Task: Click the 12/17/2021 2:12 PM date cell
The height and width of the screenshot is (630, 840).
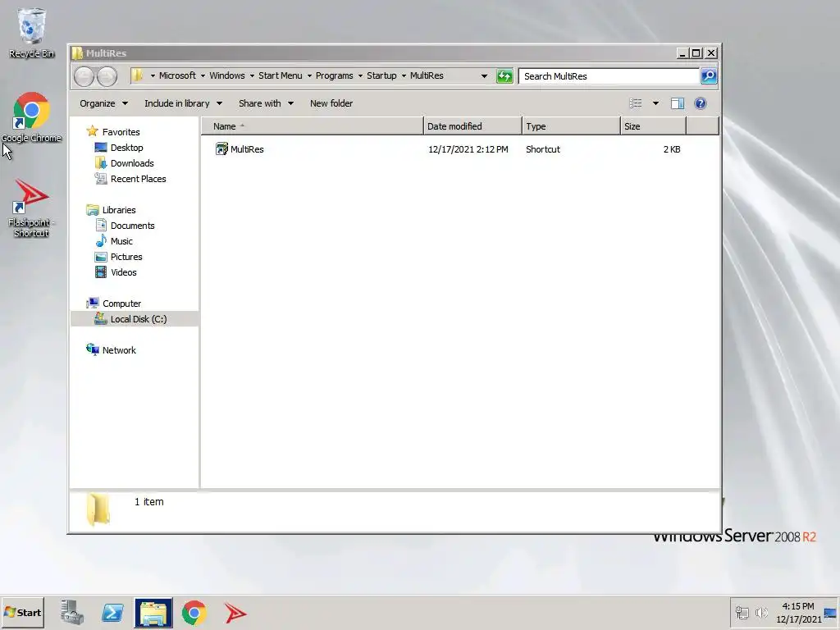Action: coord(468,149)
